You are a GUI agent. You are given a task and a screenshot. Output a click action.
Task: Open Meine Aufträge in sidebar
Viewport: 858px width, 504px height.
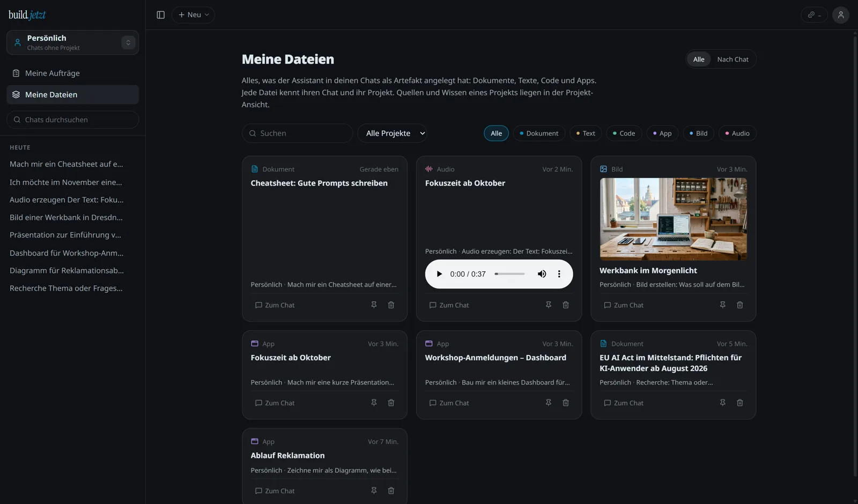point(72,73)
